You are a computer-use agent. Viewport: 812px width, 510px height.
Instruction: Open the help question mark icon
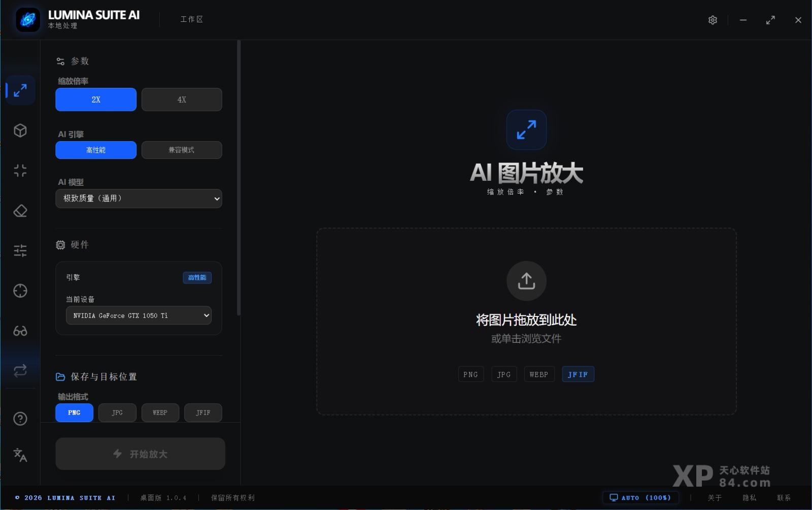tap(20, 419)
